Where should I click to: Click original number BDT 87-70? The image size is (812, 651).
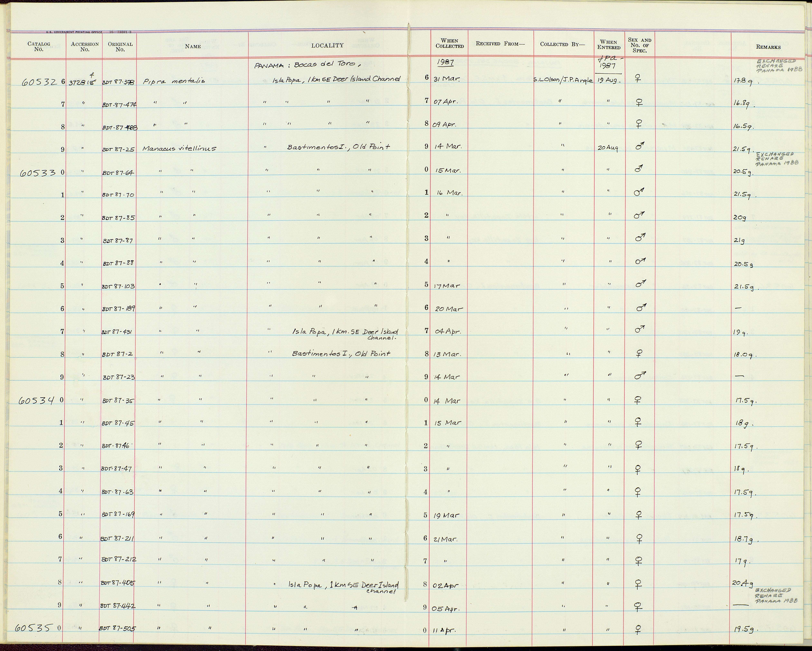[x=118, y=195]
